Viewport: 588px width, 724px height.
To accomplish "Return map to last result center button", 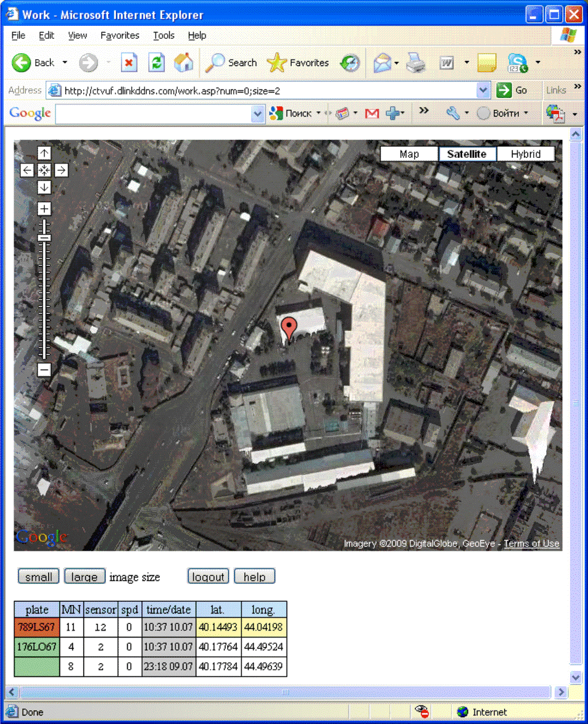I will (x=44, y=170).
